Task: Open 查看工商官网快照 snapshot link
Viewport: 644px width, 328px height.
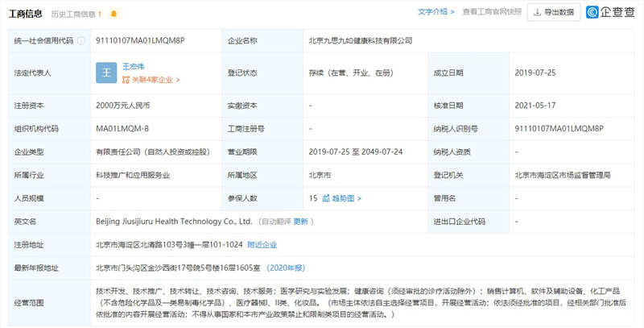Action: (x=492, y=12)
